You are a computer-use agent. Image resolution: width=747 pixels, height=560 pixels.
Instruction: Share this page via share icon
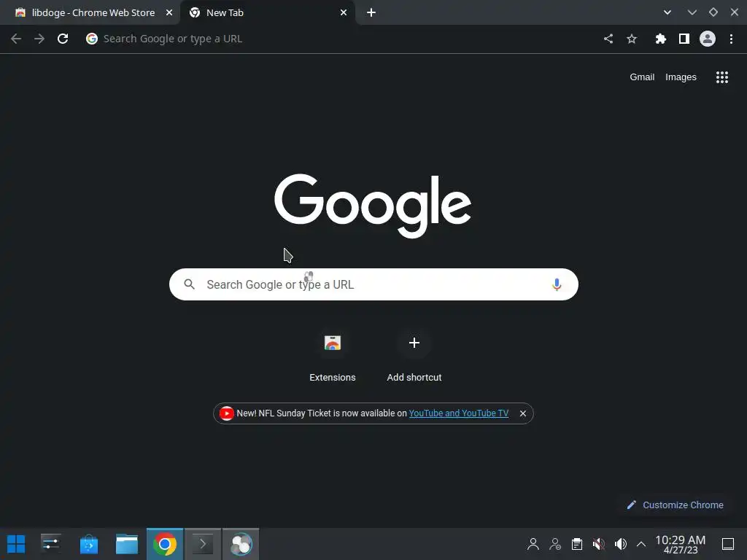608,39
